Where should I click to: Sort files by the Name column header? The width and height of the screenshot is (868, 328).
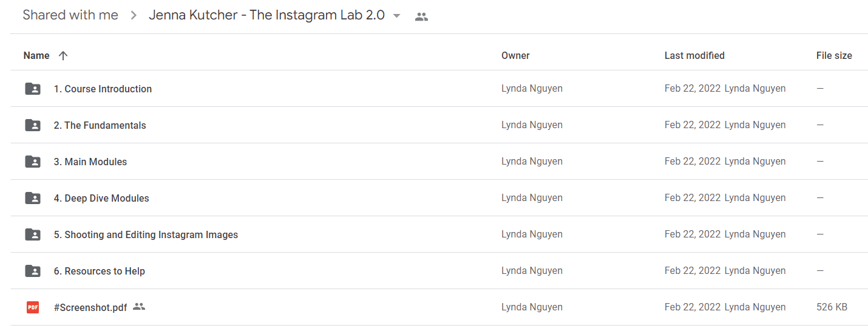36,55
